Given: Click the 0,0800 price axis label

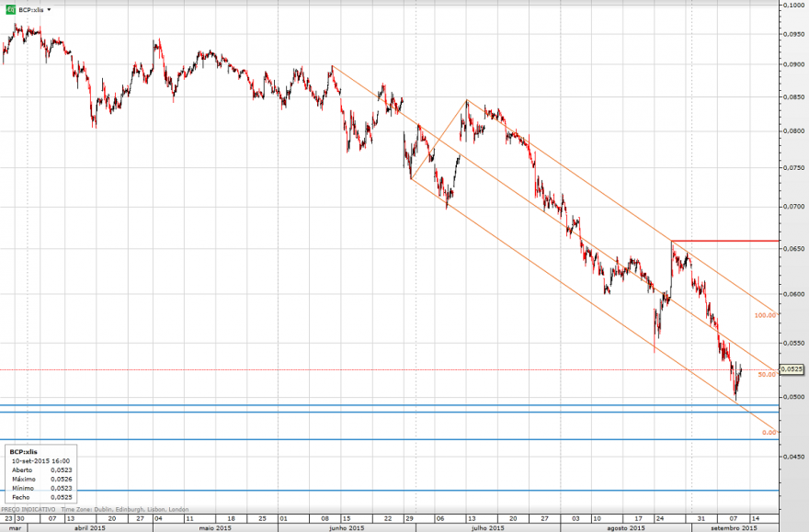Looking at the screenshot, I should click(793, 131).
